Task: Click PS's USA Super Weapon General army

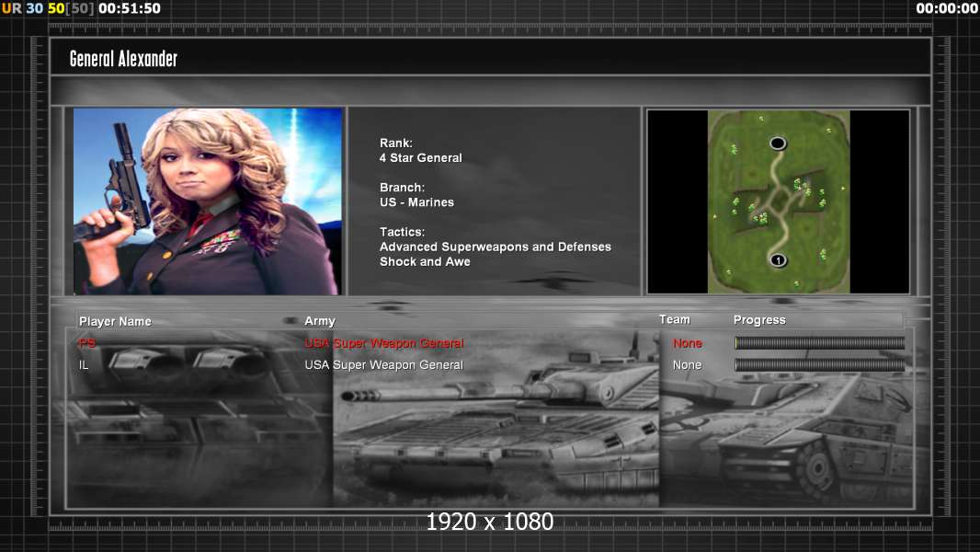Action: [x=383, y=343]
